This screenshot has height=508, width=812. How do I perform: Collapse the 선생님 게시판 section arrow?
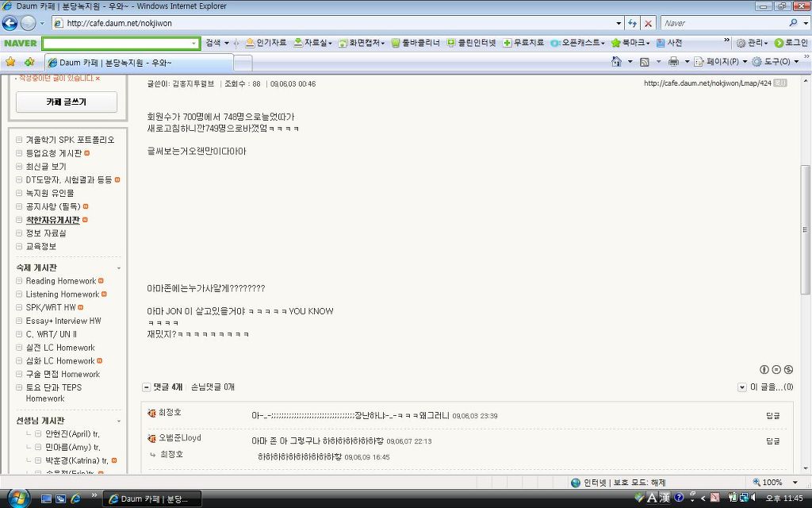(x=119, y=421)
